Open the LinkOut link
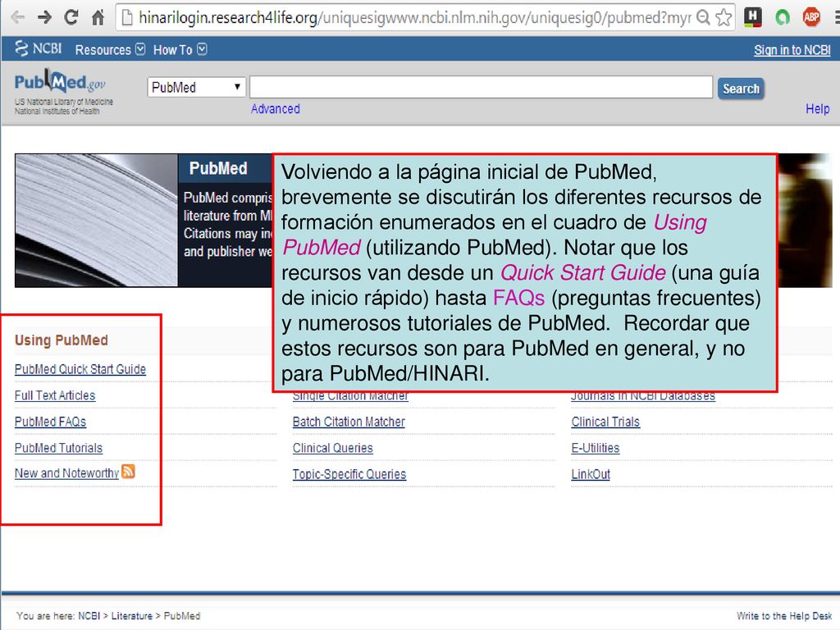840x630 pixels. click(591, 474)
